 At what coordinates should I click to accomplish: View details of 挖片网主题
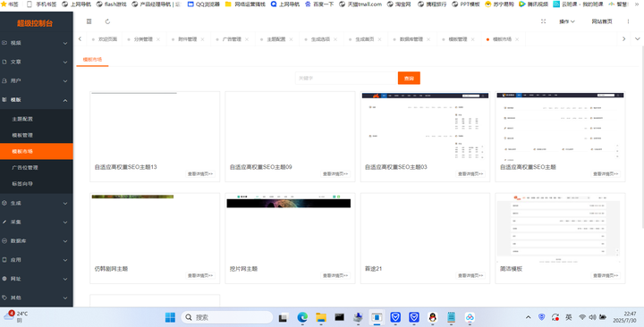click(x=335, y=276)
